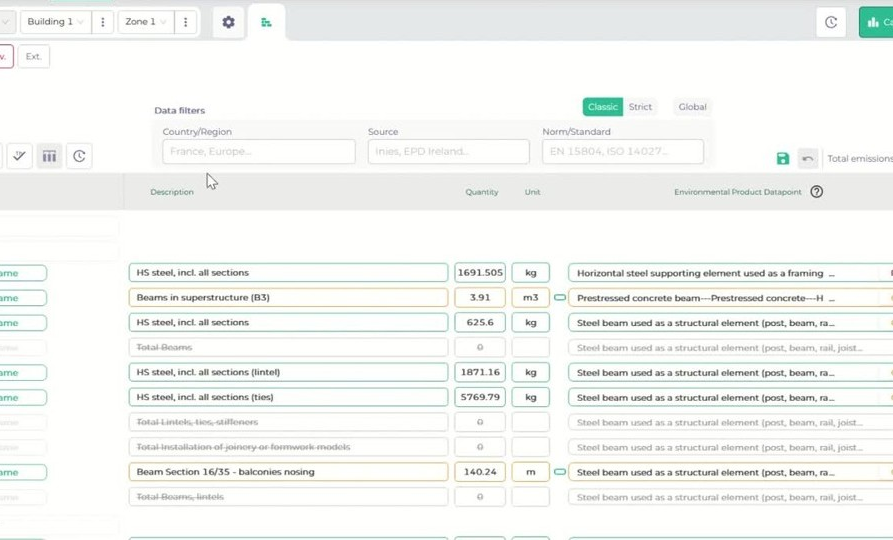Select HS steel incl. all sections (ties) description
This screenshot has height=540, width=893.
click(x=288, y=397)
